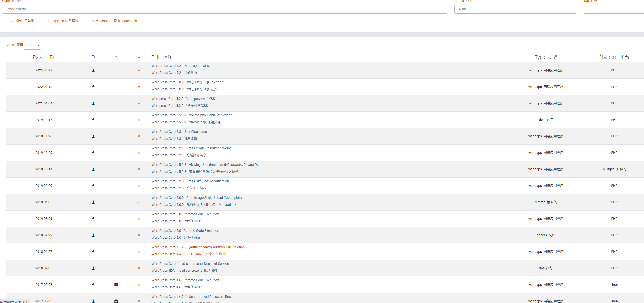
Task: Enable the Verified checkbox filter
Action: point(5,21)
